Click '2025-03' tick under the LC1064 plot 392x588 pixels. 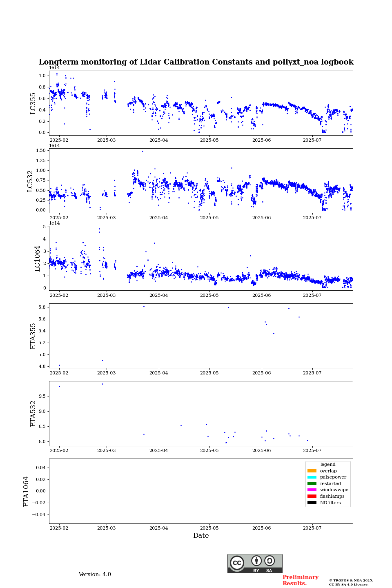(107, 295)
